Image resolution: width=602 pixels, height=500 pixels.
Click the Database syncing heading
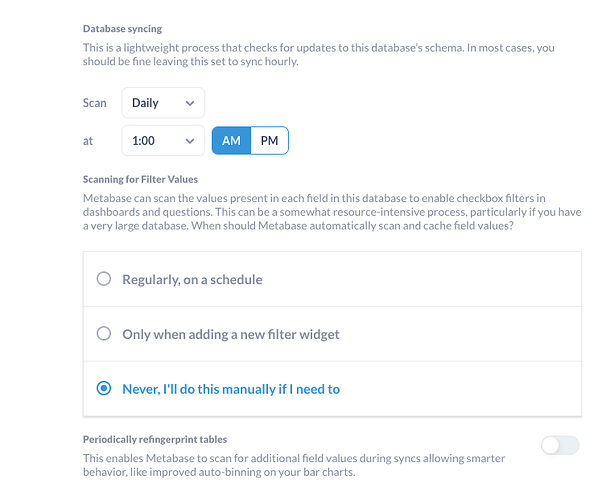coord(122,29)
